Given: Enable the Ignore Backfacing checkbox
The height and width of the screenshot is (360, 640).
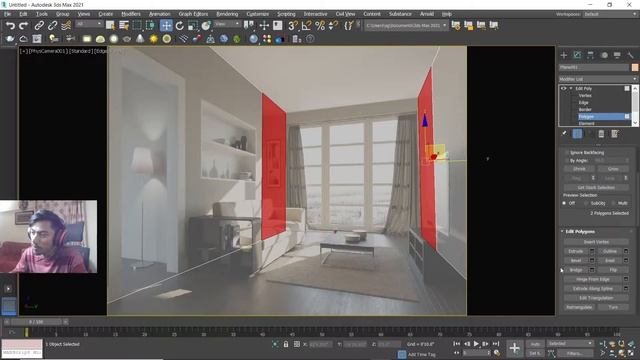Looking at the screenshot, I should coord(567,152).
